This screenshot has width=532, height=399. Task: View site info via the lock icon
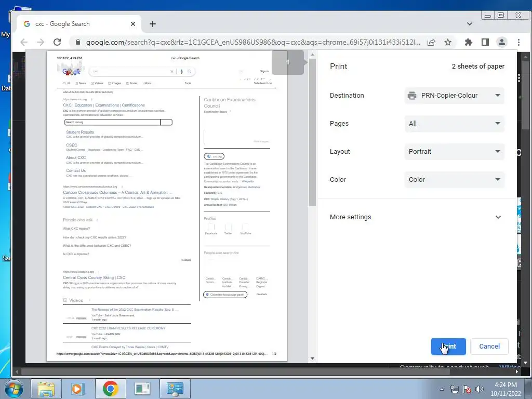point(78,42)
